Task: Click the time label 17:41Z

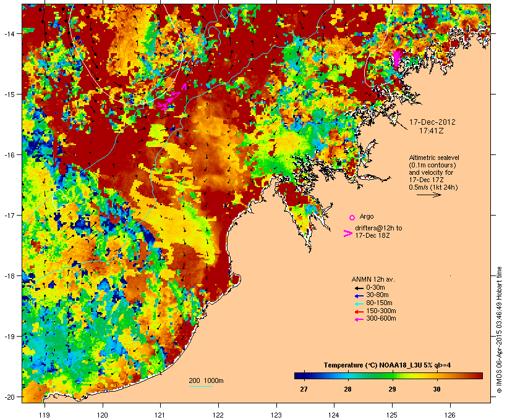Action: tap(432, 131)
